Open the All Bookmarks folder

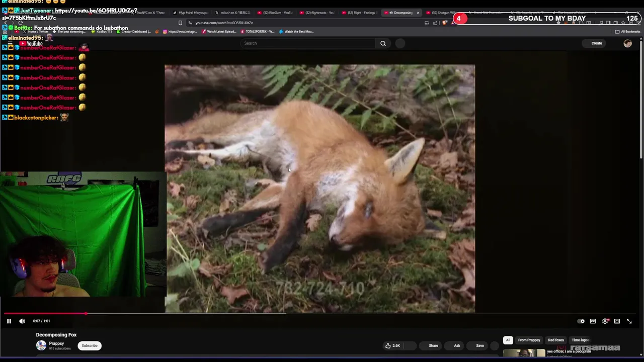click(x=627, y=32)
